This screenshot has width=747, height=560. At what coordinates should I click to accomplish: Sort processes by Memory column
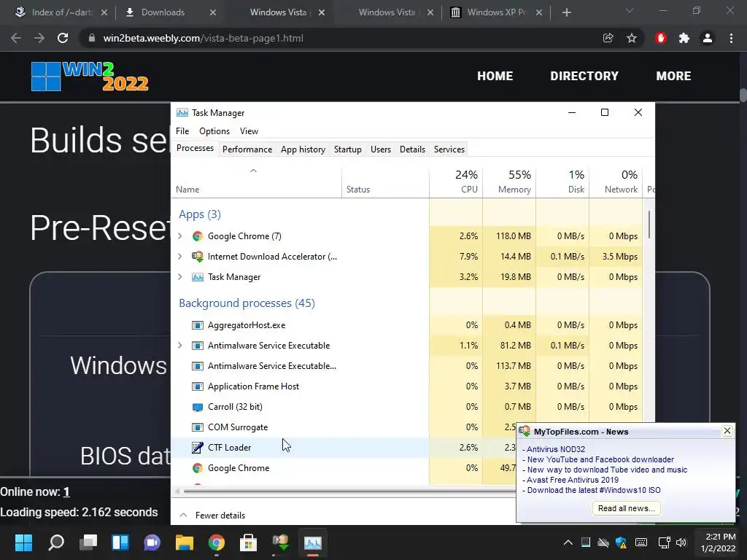[x=509, y=182]
